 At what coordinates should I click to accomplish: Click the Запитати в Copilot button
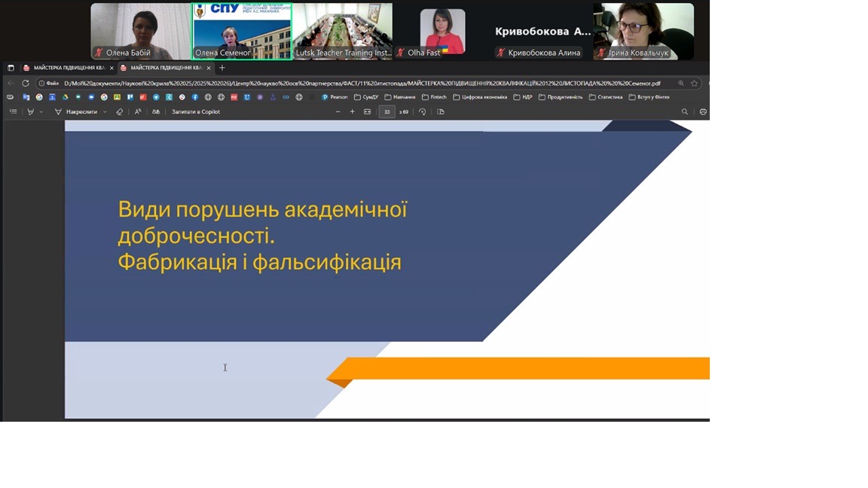(195, 111)
